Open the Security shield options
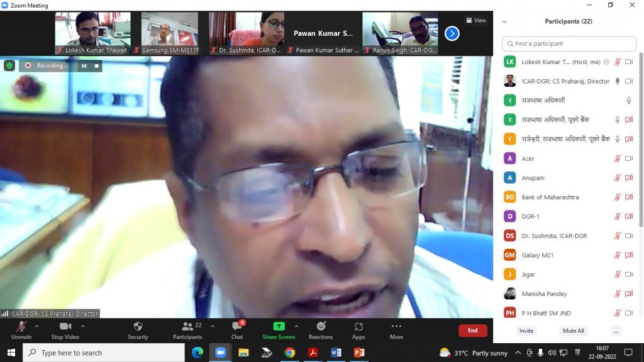Image resolution: width=644 pixels, height=362 pixels. pos(138,329)
